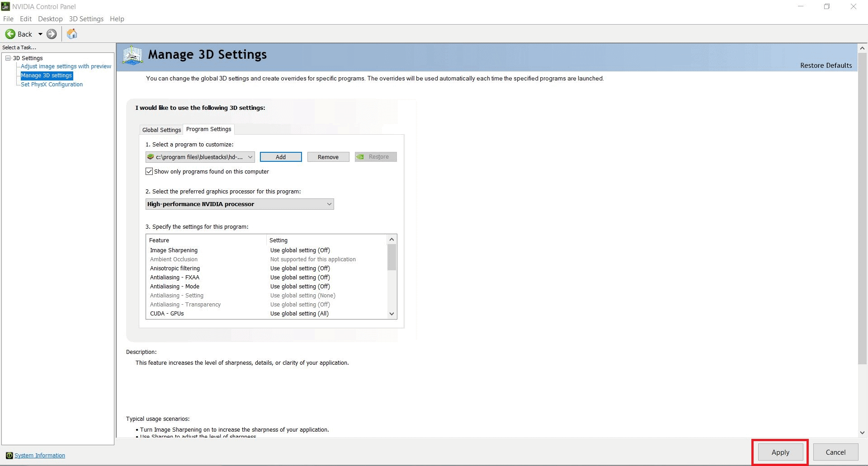Click settings list scroll down arrow
The width and height of the screenshot is (868, 466).
392,314
